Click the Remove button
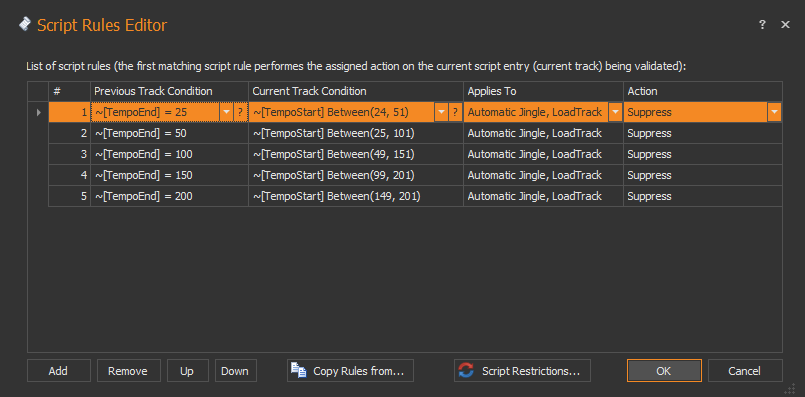 [128, 370]
